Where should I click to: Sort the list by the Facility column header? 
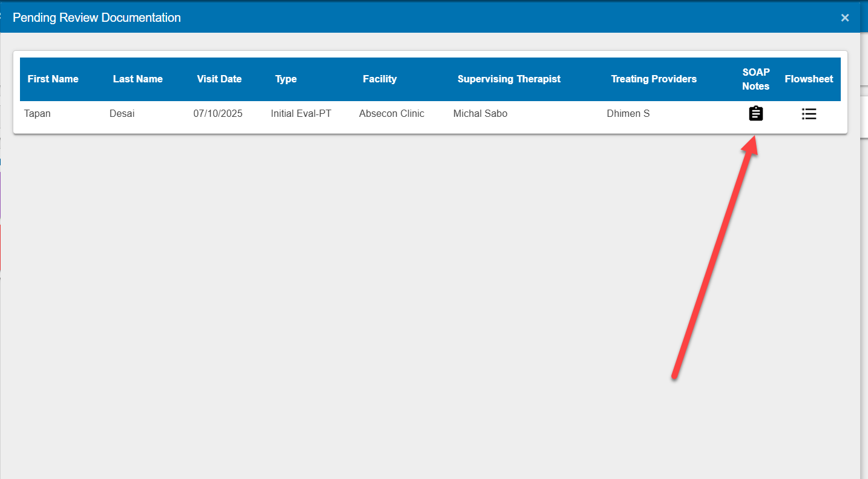(380, 79)
